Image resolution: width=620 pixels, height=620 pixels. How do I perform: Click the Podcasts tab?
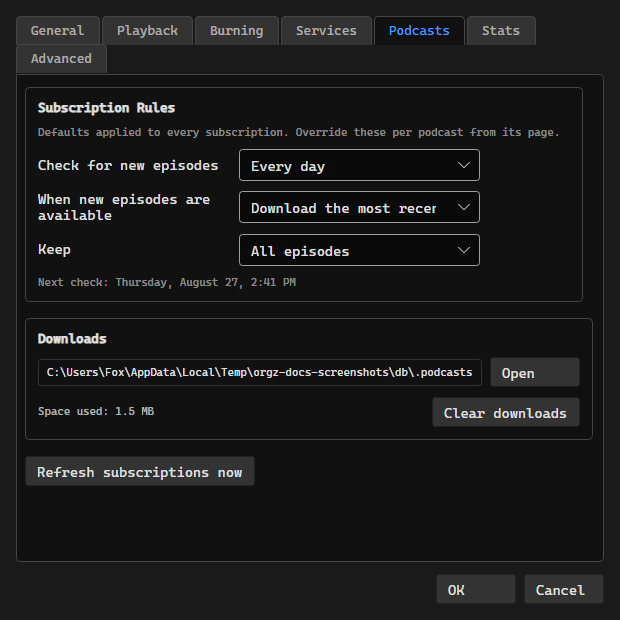[x=419, y=30]
